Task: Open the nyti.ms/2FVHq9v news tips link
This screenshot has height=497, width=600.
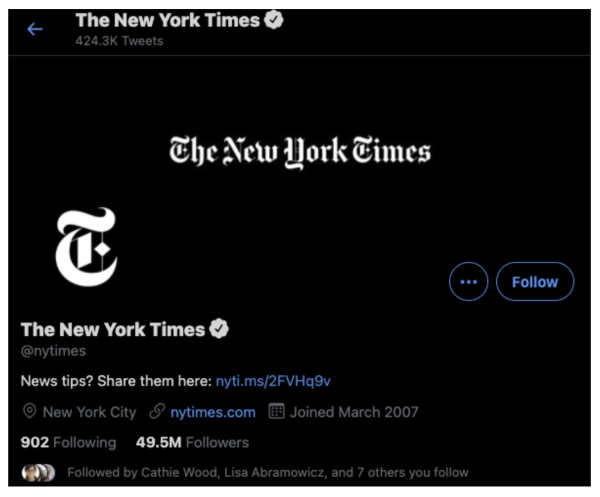Action: 273,381
